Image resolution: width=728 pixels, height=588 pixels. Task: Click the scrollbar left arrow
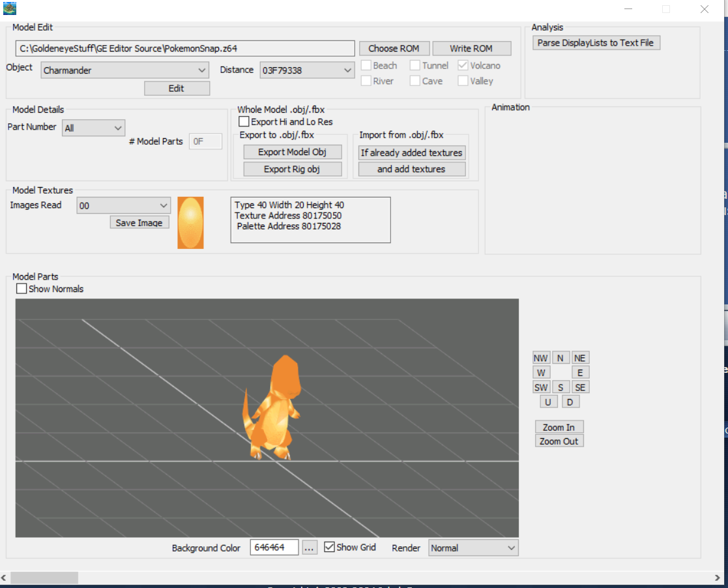tap(4, 578)
